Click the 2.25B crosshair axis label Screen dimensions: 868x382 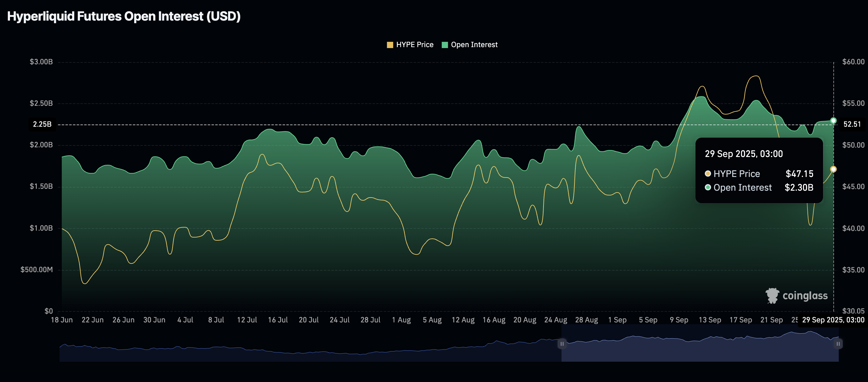[42, 125]
